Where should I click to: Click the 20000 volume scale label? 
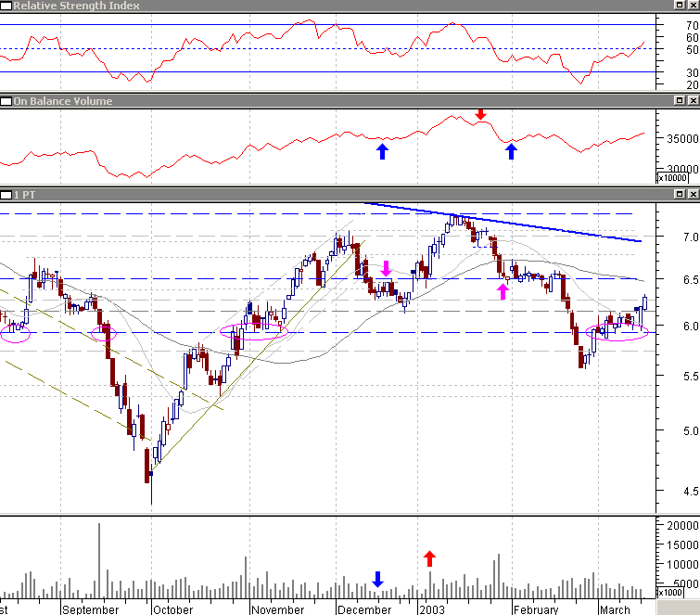point(682,526)
